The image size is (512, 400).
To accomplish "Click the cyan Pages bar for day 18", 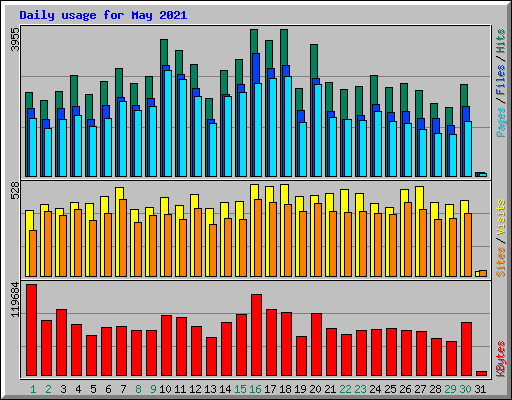I will (288, 126).
